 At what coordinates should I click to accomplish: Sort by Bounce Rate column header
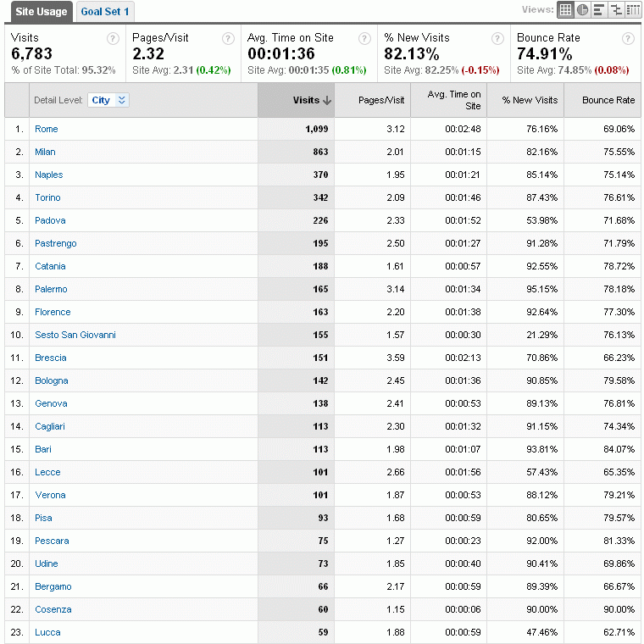point(602,100)
